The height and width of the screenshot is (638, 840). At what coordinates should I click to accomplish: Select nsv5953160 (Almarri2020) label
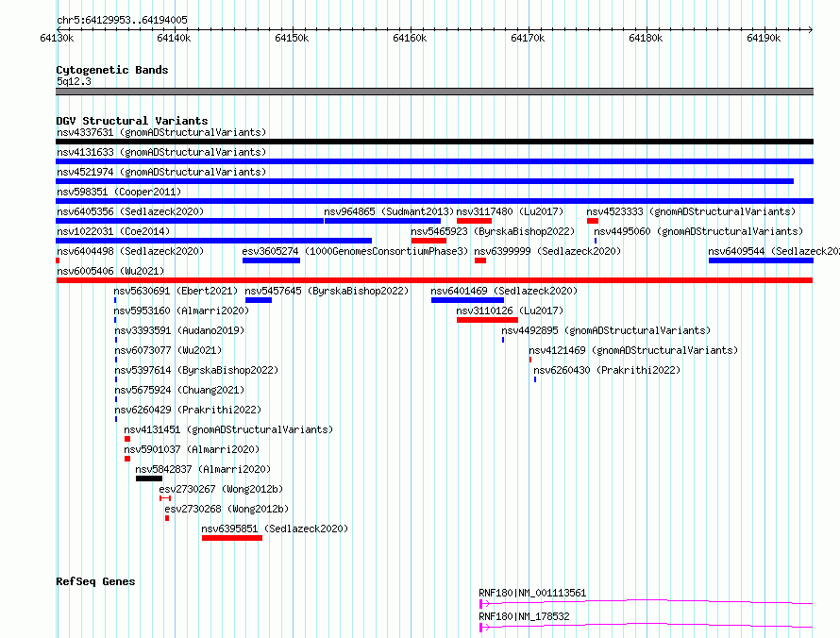point(181,311)
